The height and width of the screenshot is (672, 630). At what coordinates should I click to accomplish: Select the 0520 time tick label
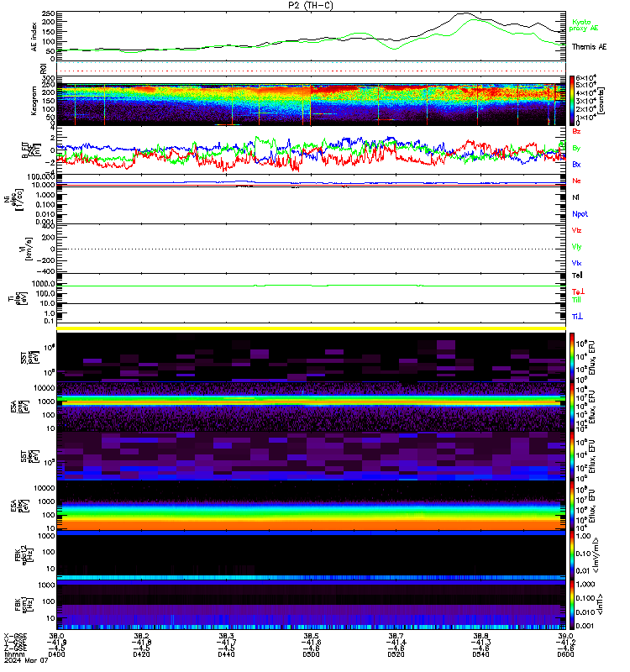[396, 654]
